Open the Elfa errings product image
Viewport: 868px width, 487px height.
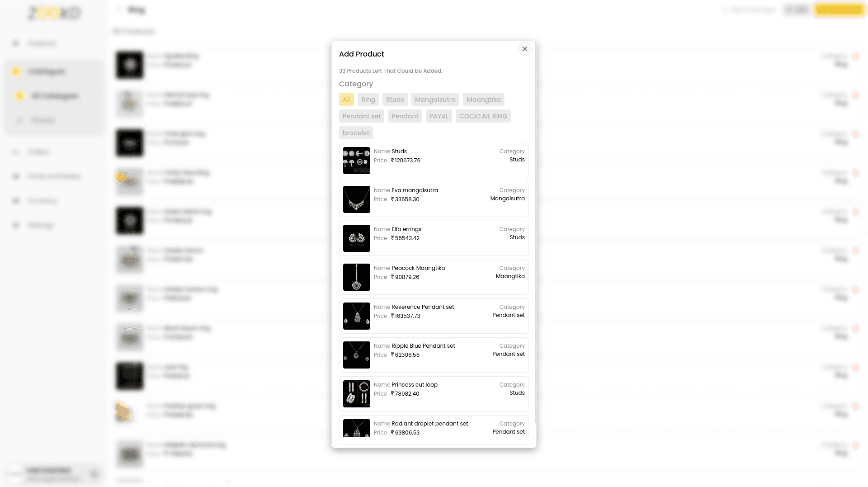pos(356,238)
